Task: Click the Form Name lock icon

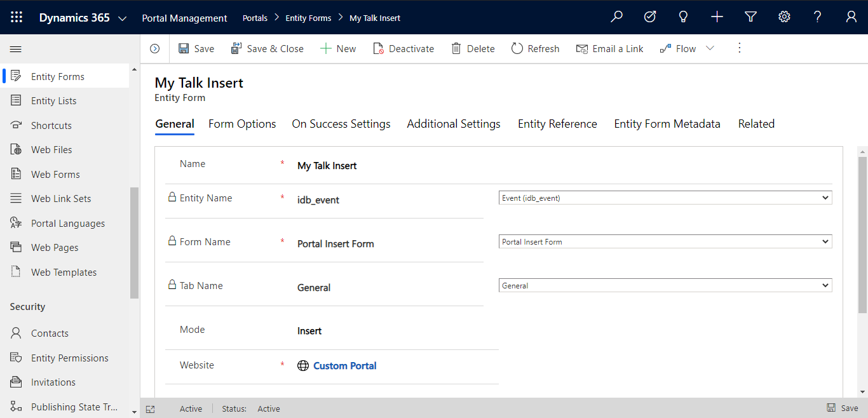Action: pos(172,241)
